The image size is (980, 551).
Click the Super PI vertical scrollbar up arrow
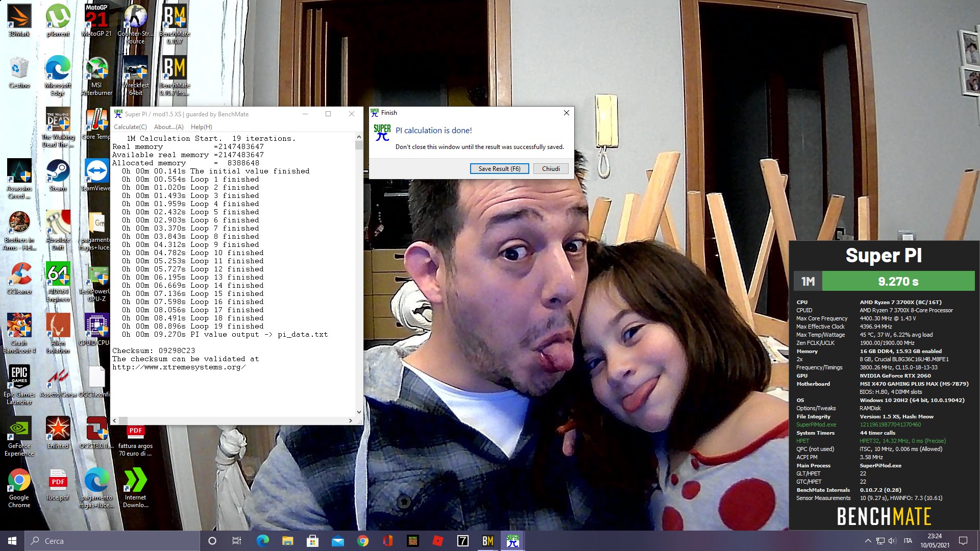tap(359, 137)
